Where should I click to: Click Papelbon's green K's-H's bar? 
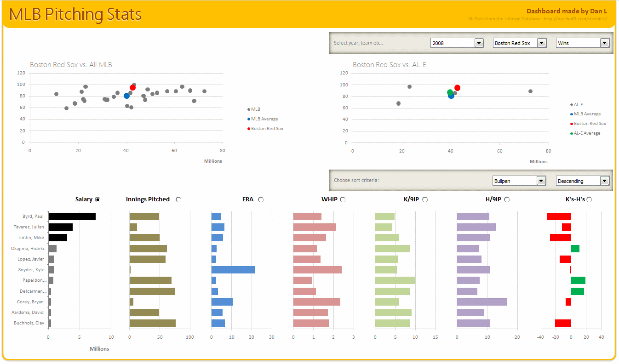(578, 280)
